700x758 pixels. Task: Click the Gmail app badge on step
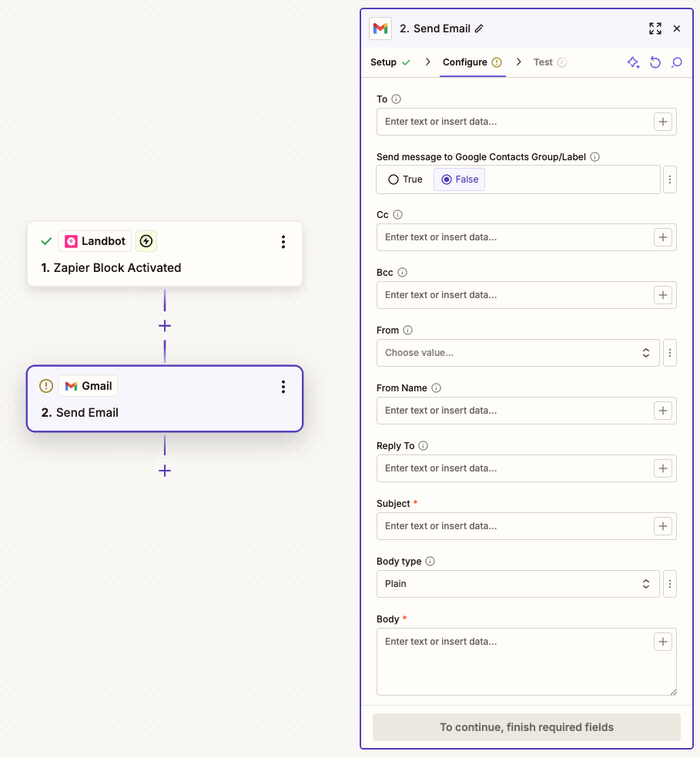click(x=89, y=386)
